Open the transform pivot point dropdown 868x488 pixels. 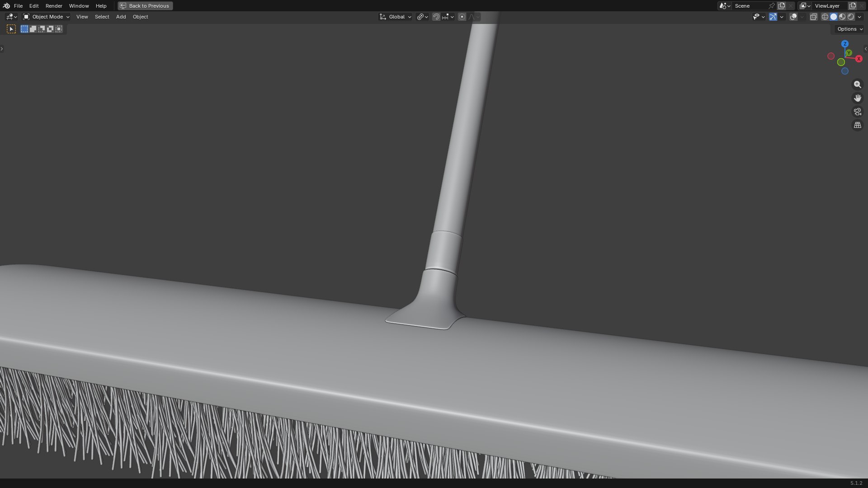coord(422,17)
